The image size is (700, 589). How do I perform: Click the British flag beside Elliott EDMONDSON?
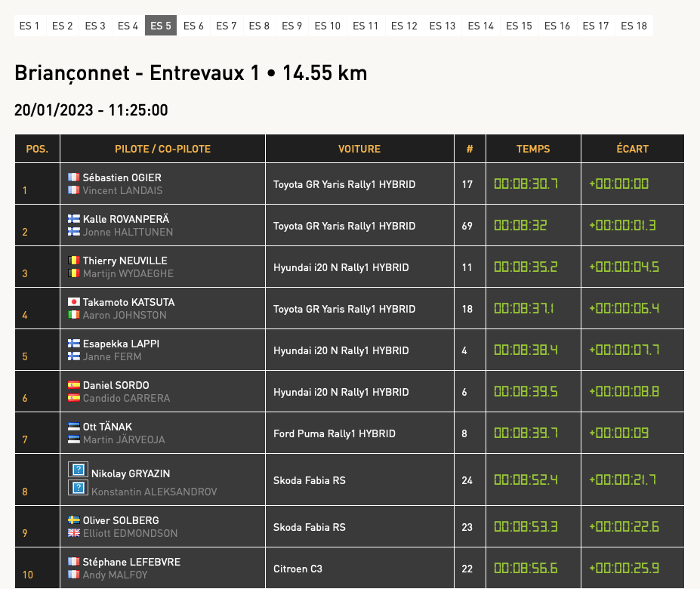coord(74,533)
